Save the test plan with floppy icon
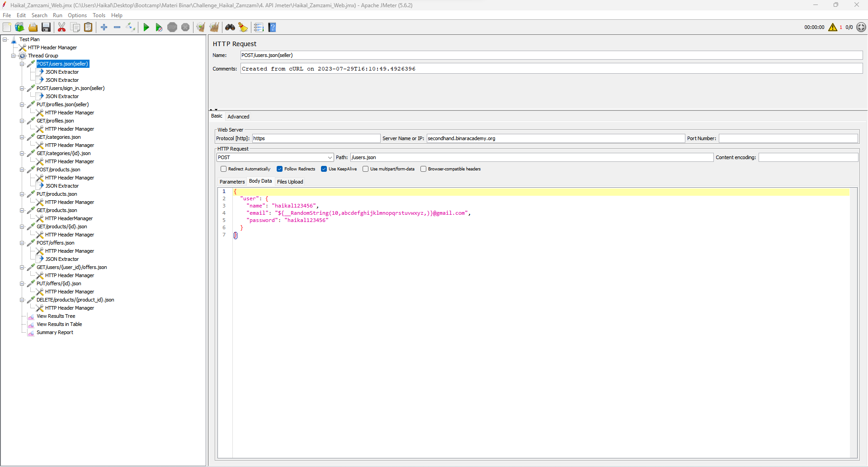This screenshot has height=467, width=868. [x=46, y=28]
